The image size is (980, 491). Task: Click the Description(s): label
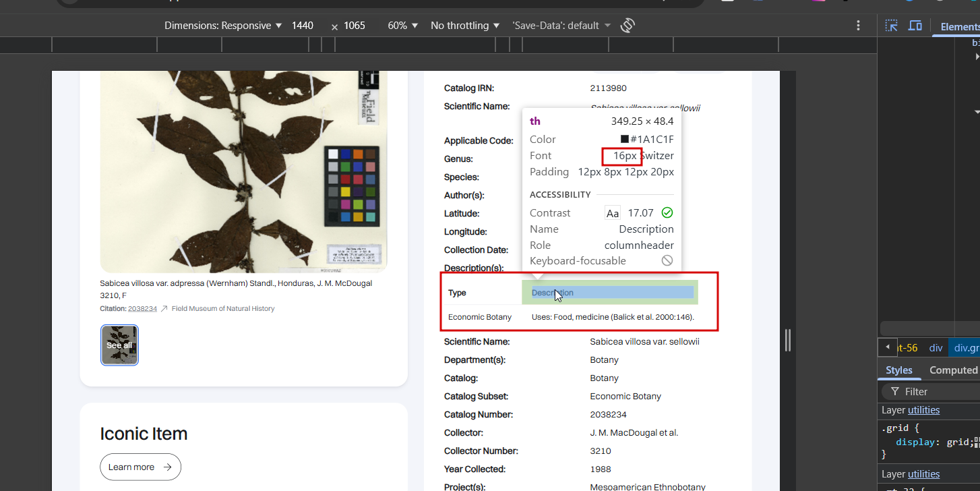coord(474,268)
